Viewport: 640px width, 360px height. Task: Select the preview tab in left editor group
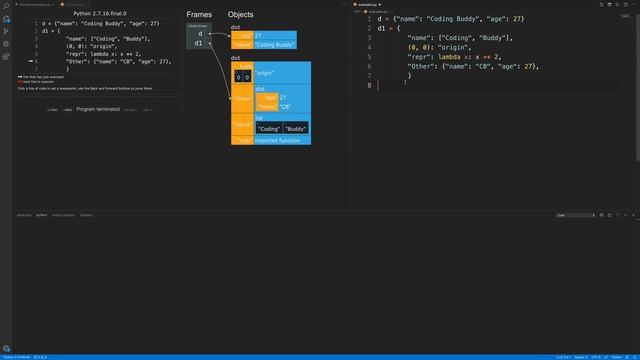35,4
